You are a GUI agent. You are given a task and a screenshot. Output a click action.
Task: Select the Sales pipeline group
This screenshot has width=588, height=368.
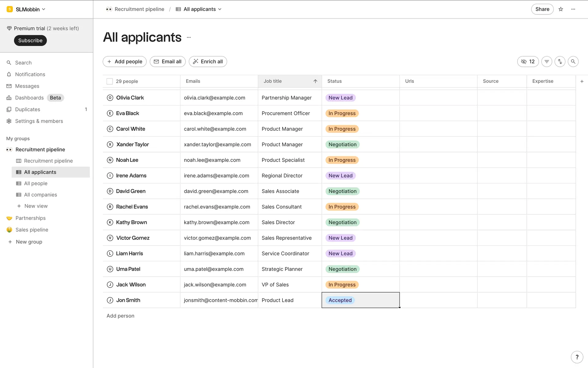tap(32, 230)
